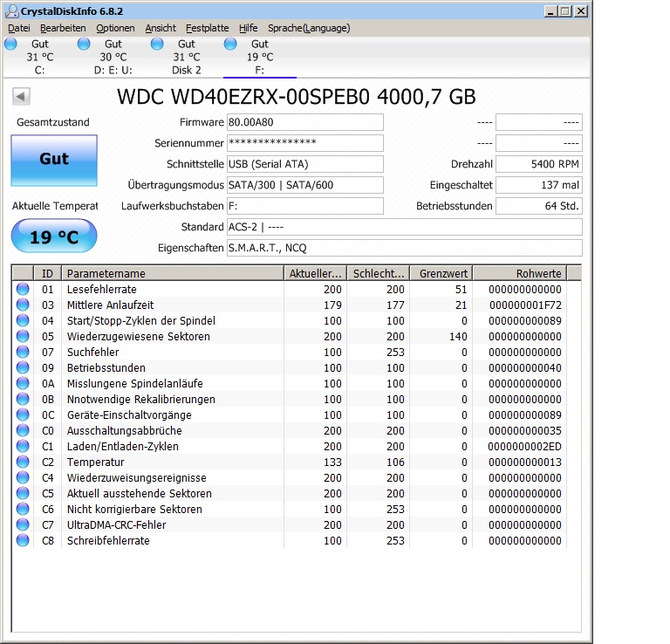Click Übertragungsmodus field SATA/300 | SATA/600
The width and height of the screenshot is (670, 644).
pos(305,185)
